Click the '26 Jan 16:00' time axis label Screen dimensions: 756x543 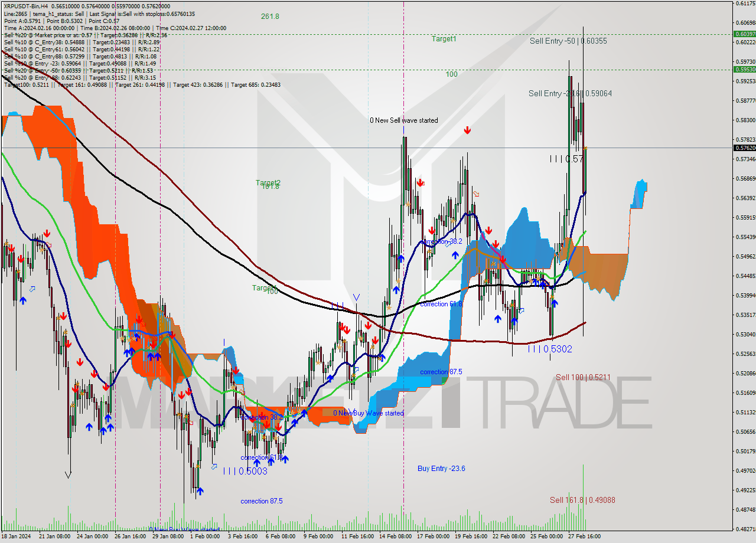(x=131, y=537)
